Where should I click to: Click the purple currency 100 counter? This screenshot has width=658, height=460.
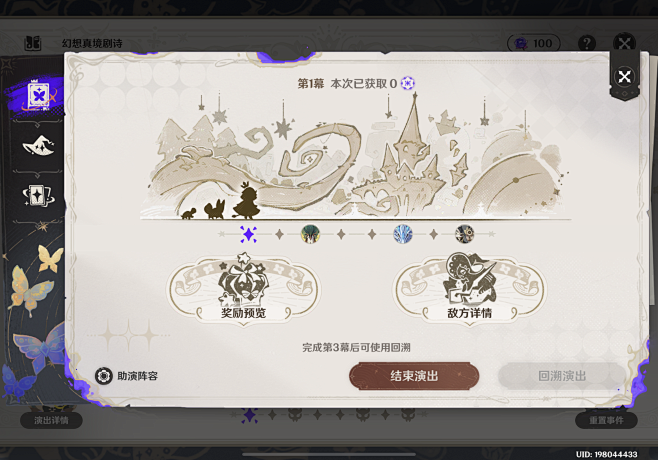point(534,43)
